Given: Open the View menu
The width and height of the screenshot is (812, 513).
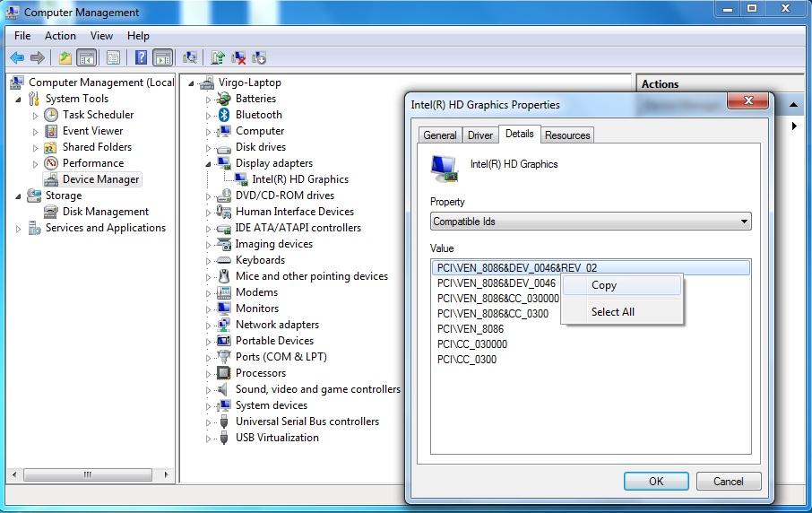Looking at the screenshot, I should 101,36.
